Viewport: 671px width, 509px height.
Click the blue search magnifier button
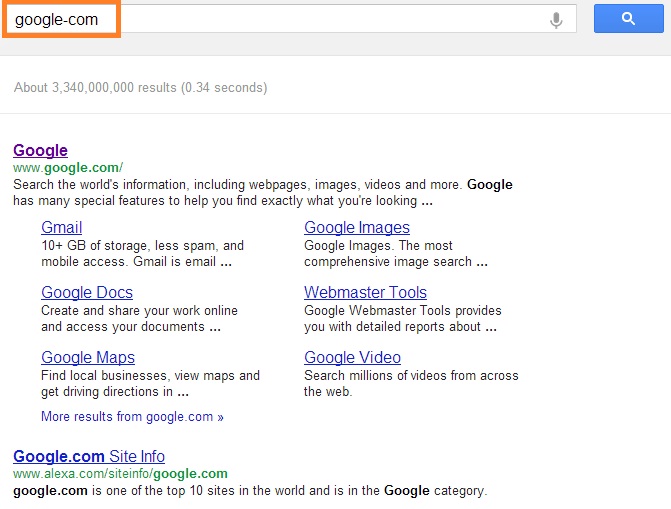click(629, 18)
